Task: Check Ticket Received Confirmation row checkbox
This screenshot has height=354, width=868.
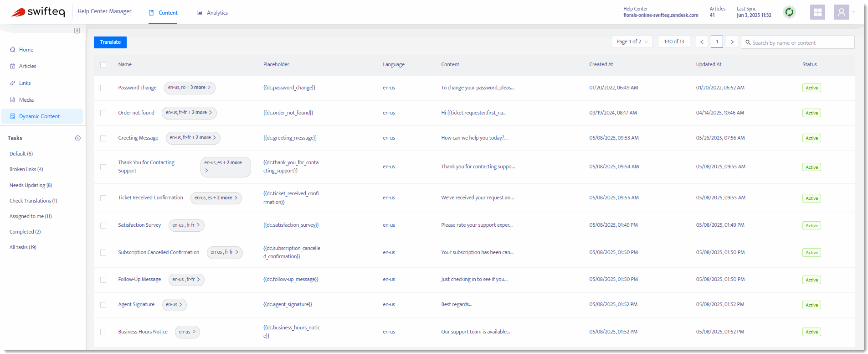Action: 103,198
